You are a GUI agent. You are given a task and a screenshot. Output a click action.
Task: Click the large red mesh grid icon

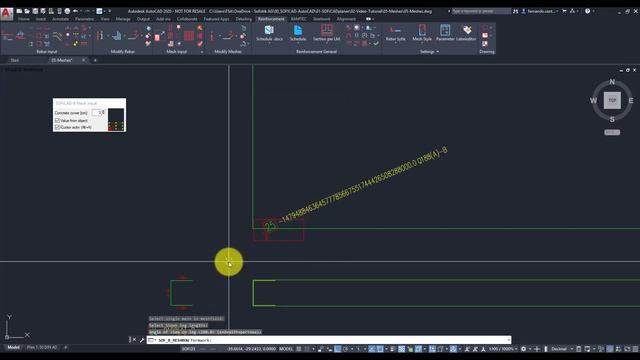click(x=189, y=36)
